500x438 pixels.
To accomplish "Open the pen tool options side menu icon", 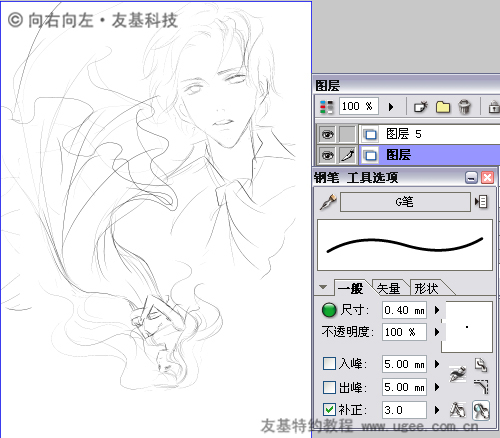I will click(x=481, y=202).
